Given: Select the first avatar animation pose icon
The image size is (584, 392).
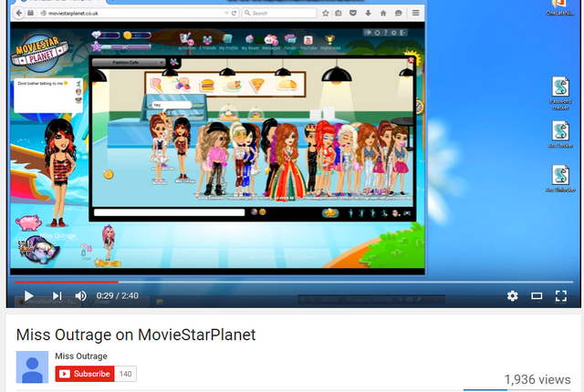Looking at the screenshot, I should [x=350, y=213].
